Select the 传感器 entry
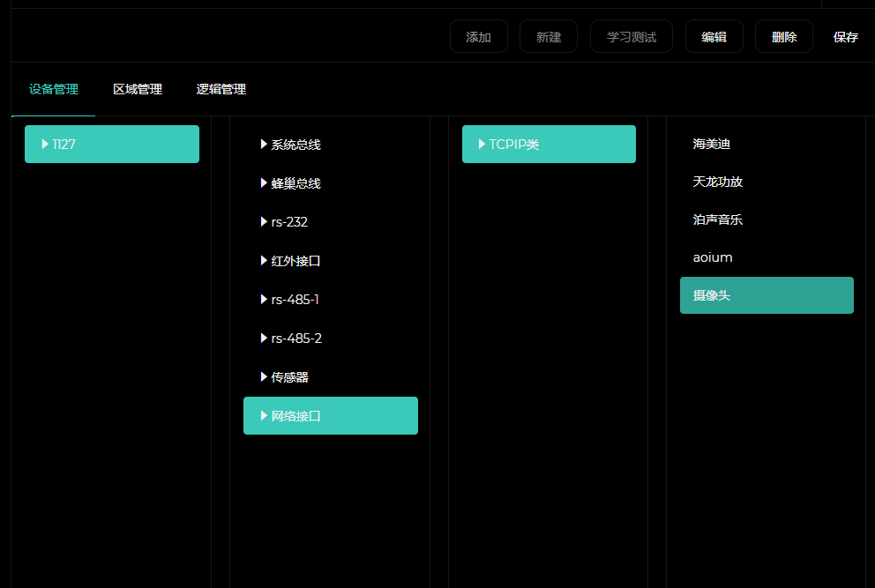 point(331,377)
